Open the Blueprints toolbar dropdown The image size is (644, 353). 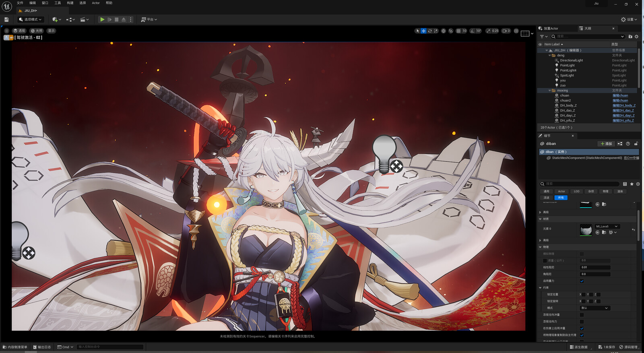pyautogui.click(x=71, y=19)
